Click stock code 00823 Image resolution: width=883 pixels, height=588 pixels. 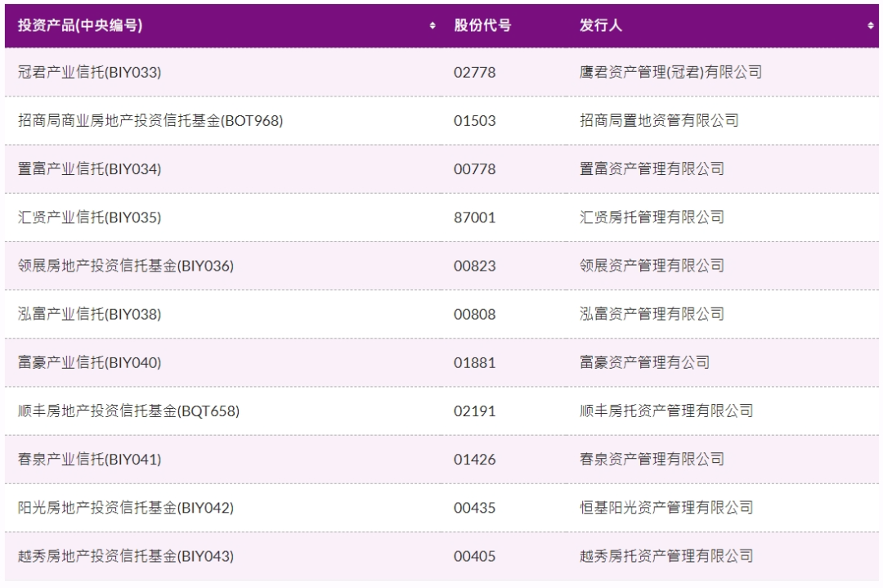(x=475, y=267)
